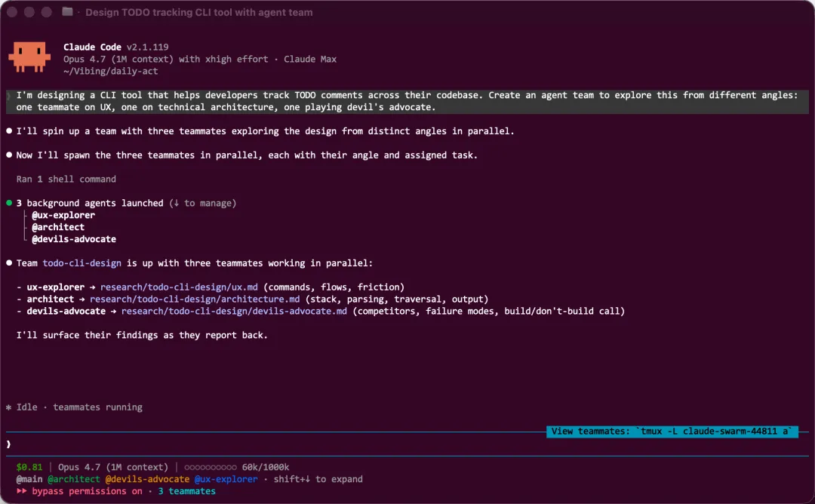Click the red close window button
This screenshot has height=504, width=815.
[13, 12]
